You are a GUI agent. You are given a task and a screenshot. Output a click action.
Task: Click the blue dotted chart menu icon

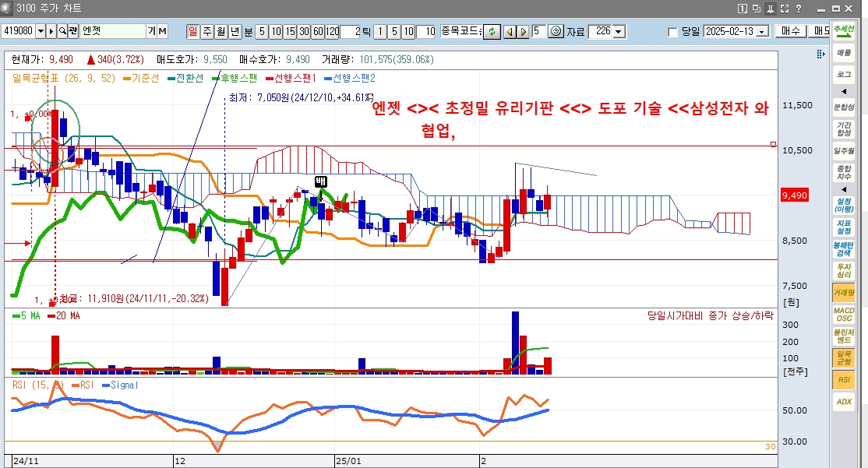(x=820, y=54)
